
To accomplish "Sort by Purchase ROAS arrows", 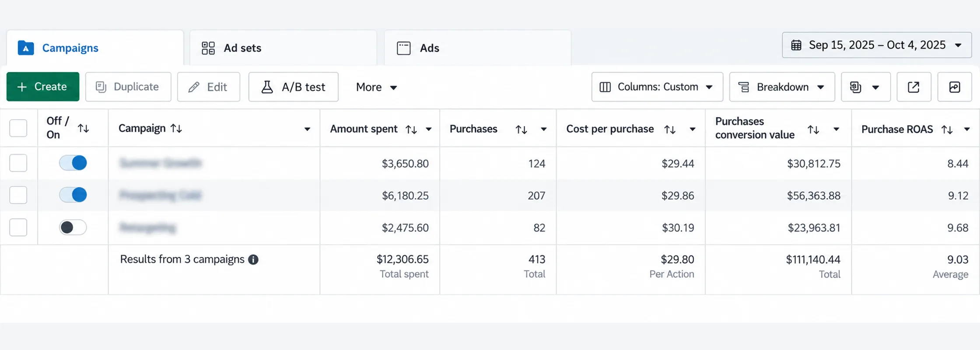I will coord(947,129).
